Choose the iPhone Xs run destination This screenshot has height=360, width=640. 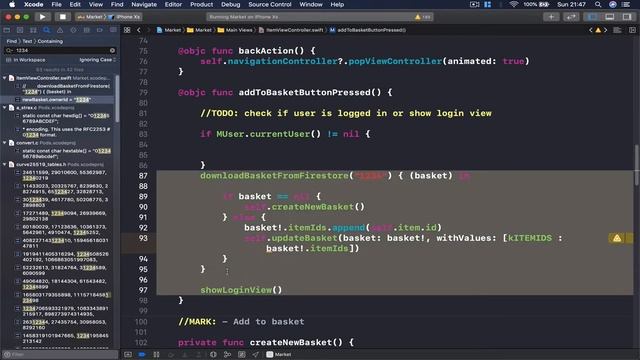pos(125,17)
